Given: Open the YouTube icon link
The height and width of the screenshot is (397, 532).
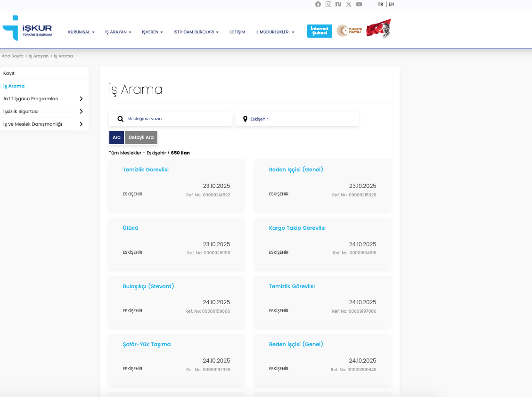Looking at the screenshot, I should 359,4.
